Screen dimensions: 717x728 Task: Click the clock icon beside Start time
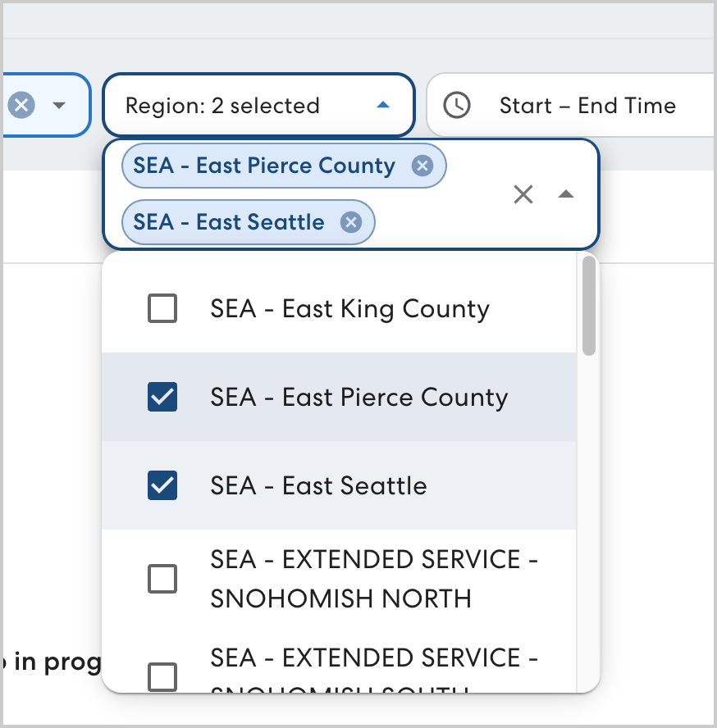pyautogui.click(x=457, y=106)
